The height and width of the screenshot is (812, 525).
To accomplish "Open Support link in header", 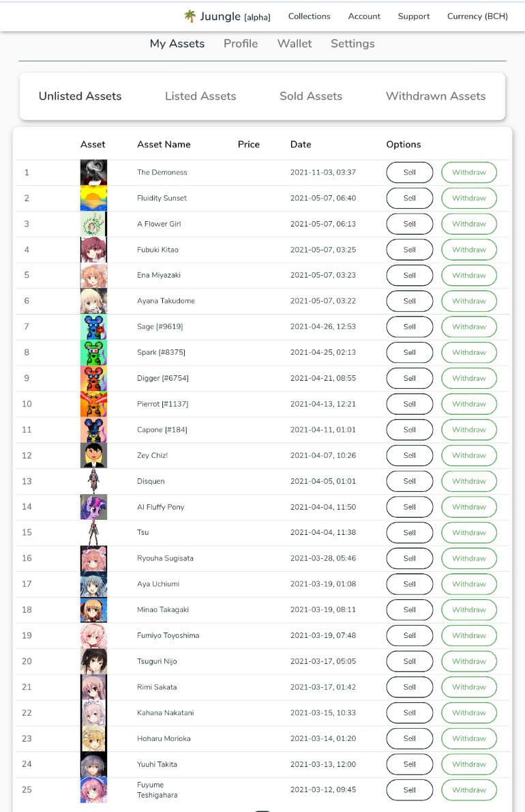I will [x=414, y=16].
